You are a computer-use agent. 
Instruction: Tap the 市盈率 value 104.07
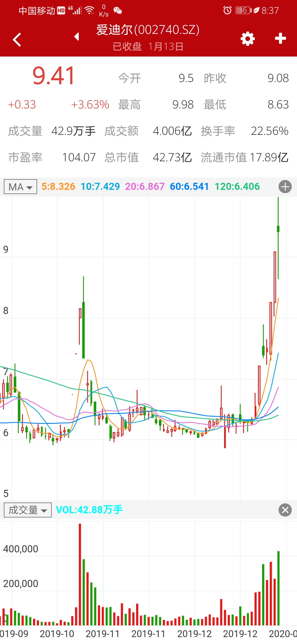(x=79, y=157)
